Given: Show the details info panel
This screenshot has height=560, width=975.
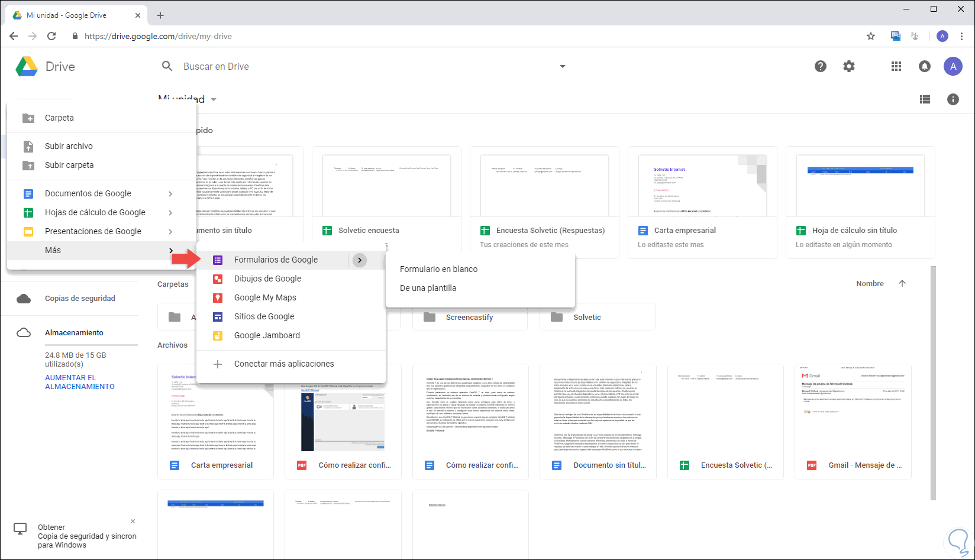Looking at the screenshot, I should click(953, 99).
